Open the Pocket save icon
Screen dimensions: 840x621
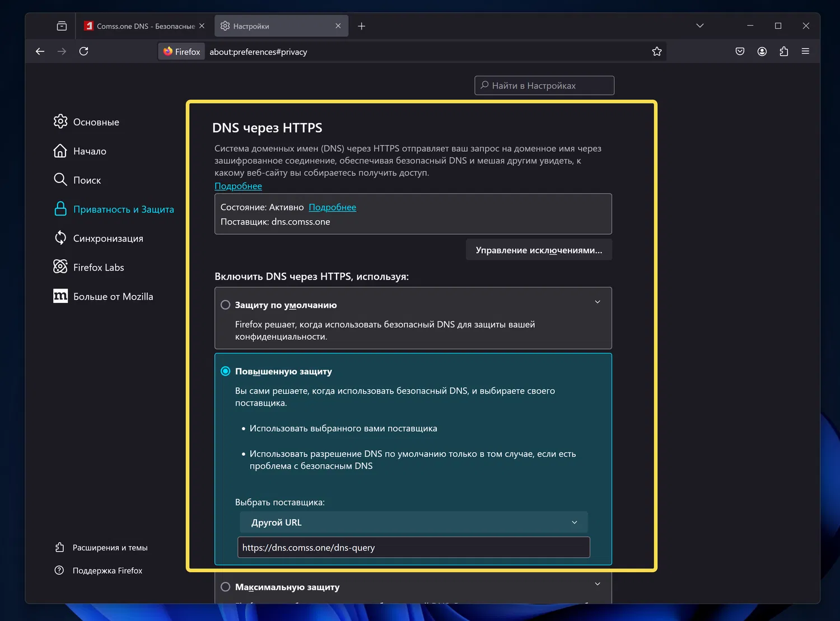click(740, 52)
